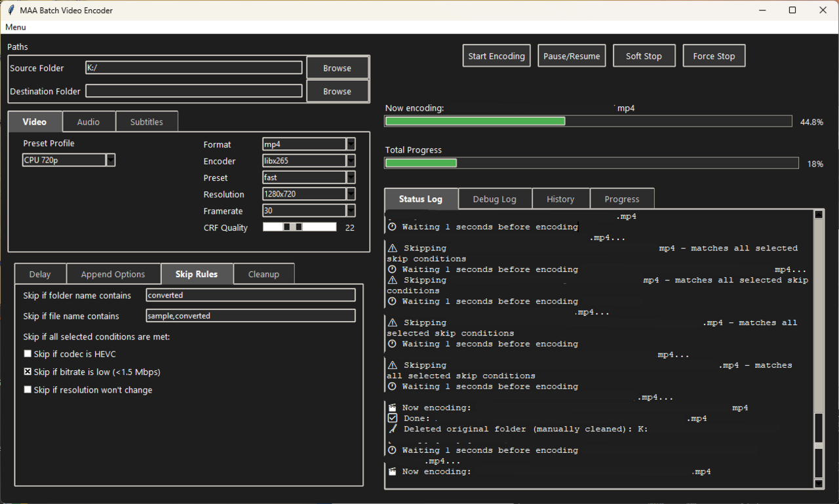Switch to the Audio tab
Viewport: 839px width, 504px height.
tap(88, 122)
